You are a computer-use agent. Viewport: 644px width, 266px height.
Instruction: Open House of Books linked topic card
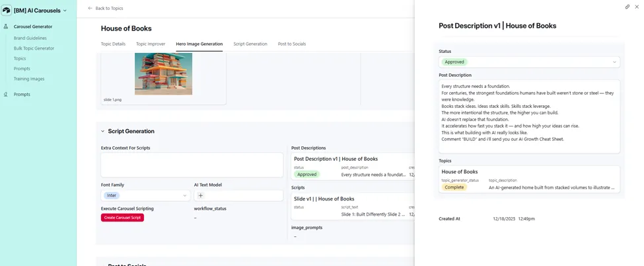[530, 179]
